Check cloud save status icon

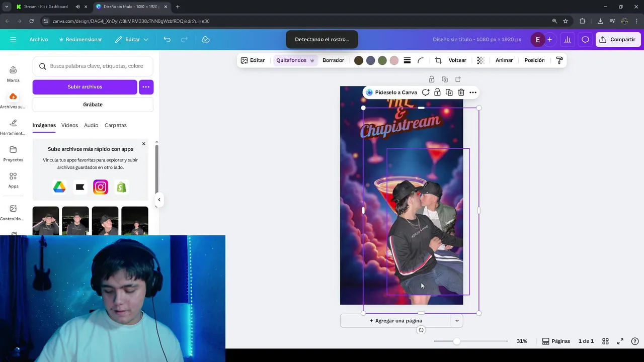[x=205, y=39]
